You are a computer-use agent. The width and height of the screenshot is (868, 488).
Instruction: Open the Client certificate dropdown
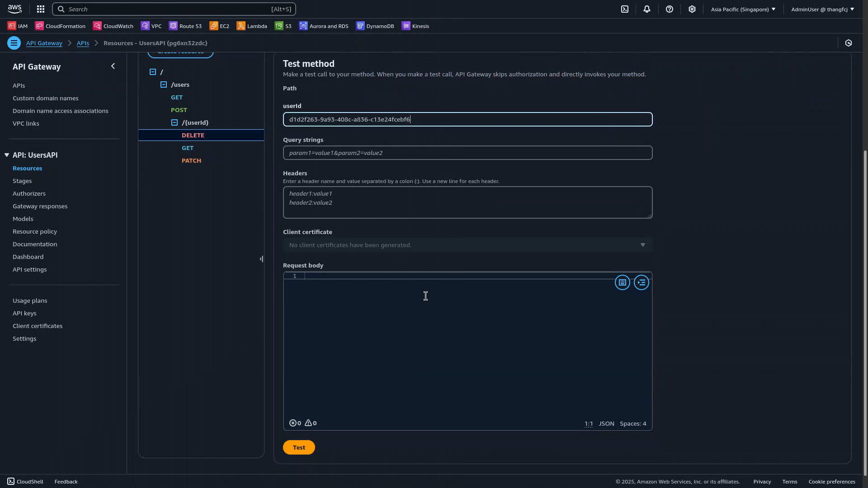click(x=467, y=245)
